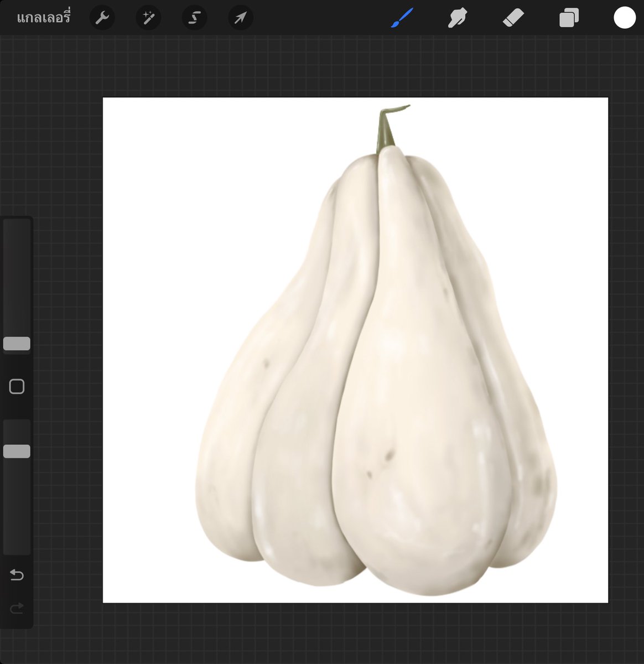Image resolution: width=644 pixels, height=664 pixels.
Task: Redo the last undone action
Action: tap(17, 609)
